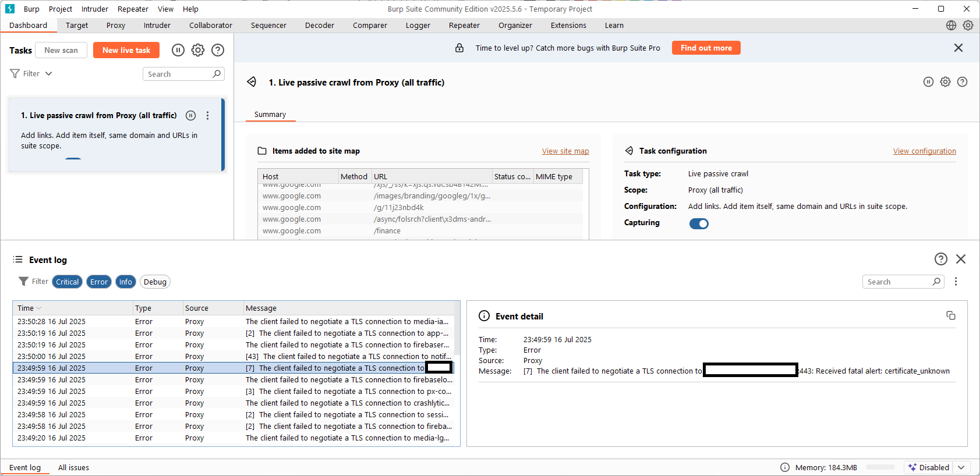
Task: Open Burp settings gear at top right
Action: pyautogui.click(x=968, y=25)
